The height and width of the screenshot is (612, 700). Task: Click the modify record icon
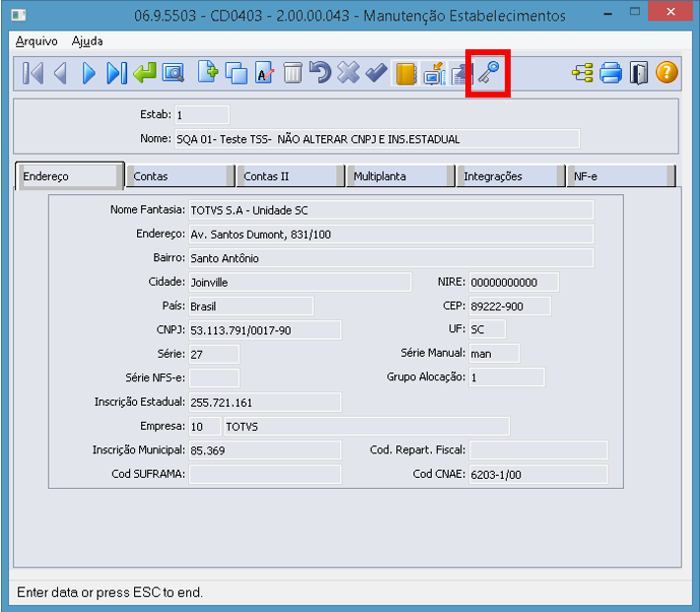coord(265,73)
